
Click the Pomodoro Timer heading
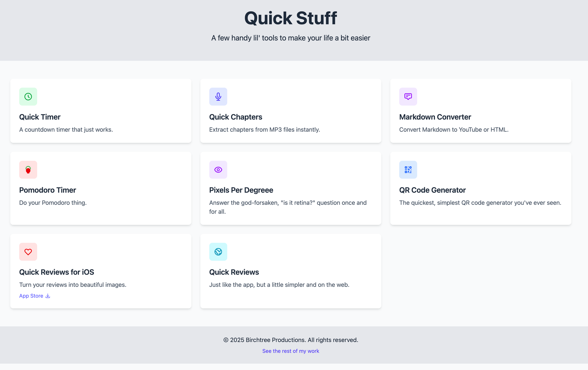(48, 190)
